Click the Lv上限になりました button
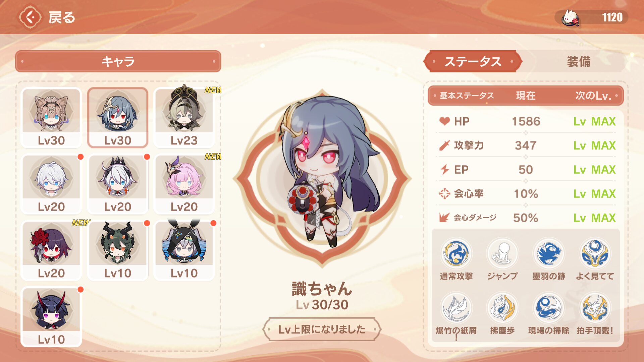644x362 pixels. pyautogui.click(x=322, y=329)
